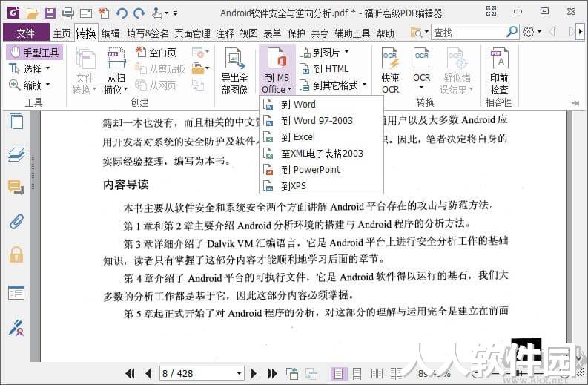Image resolution: width=588 pixels, height=385 pixels.
Task: Create a blank page (空白页)
Action: 156,52
